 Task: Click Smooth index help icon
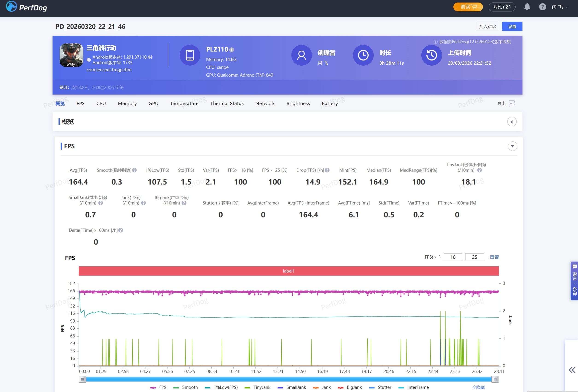(x=134, y=170)
